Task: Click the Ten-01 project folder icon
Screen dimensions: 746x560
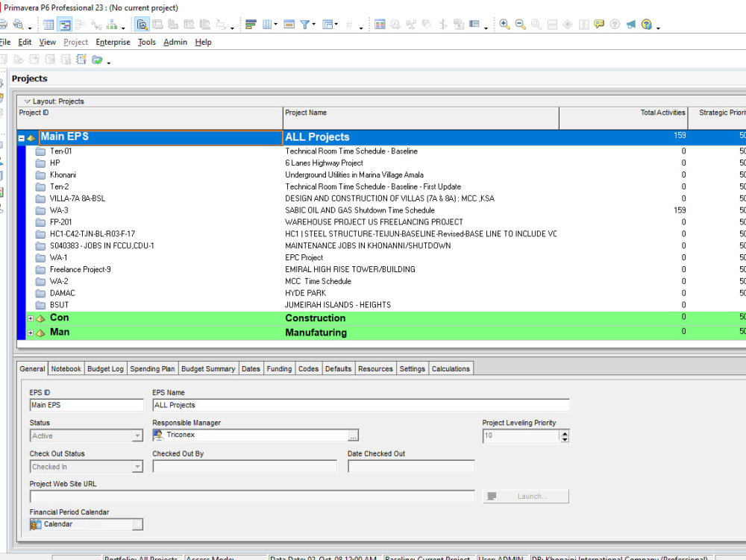Action: click(x=40, y=151)
